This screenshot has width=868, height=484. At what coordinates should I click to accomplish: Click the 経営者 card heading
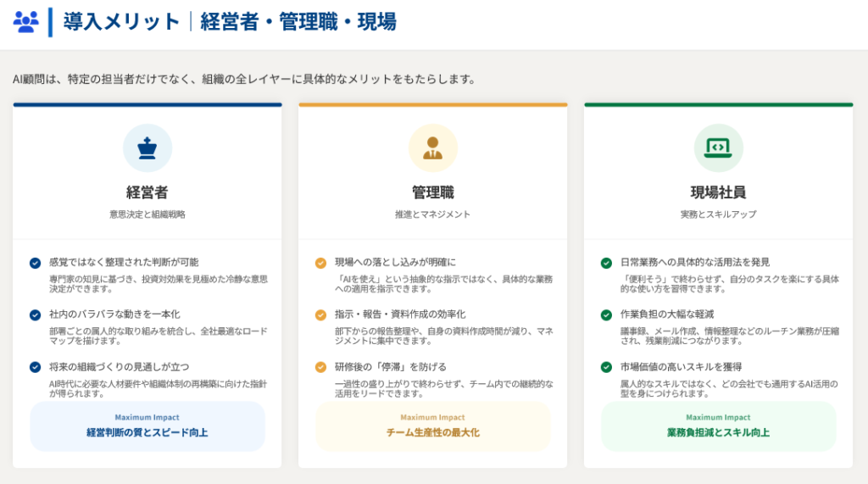[x=147, y=192]
